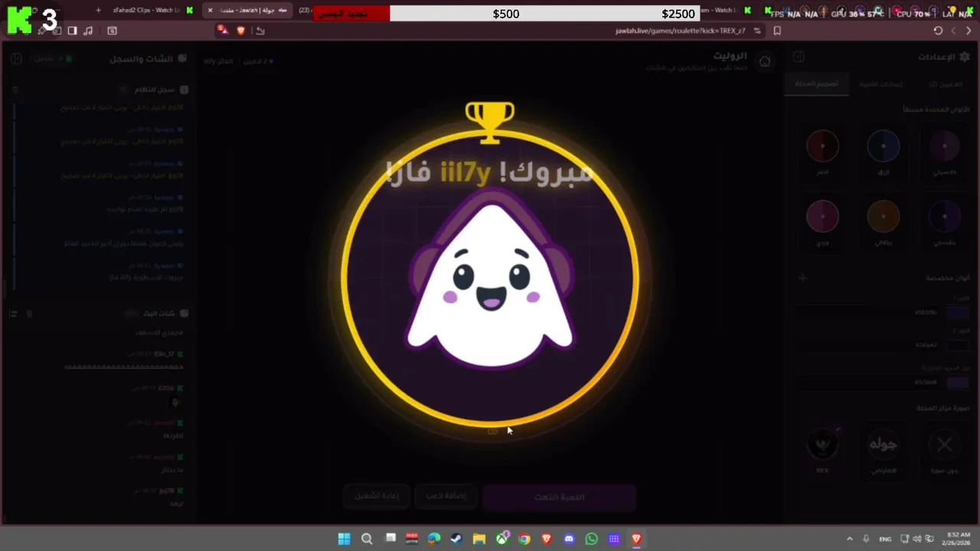Open Google Chrome from the taskbar
Image resolution: width=980 pixels, height=551 pixels.
[524, 539]
